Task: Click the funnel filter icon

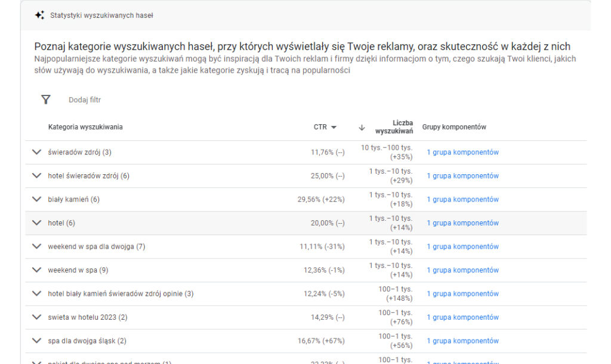Action: 46,100
